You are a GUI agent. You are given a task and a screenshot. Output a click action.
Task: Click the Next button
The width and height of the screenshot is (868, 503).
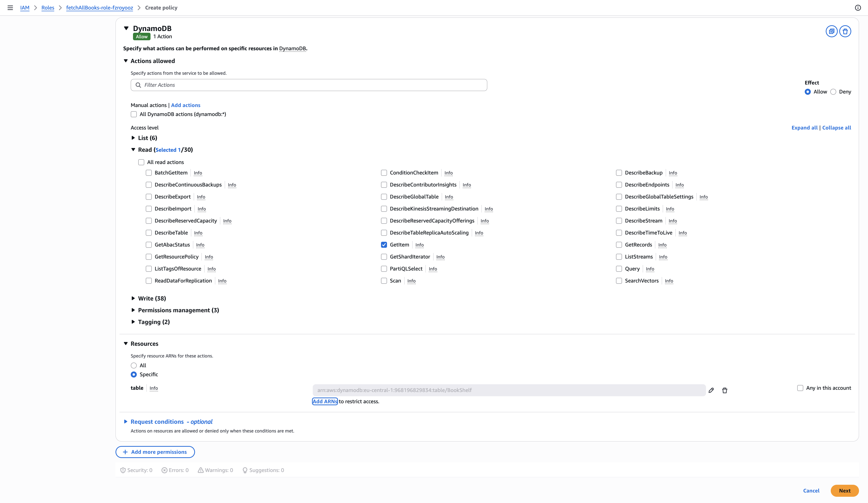tap(844, 490)
